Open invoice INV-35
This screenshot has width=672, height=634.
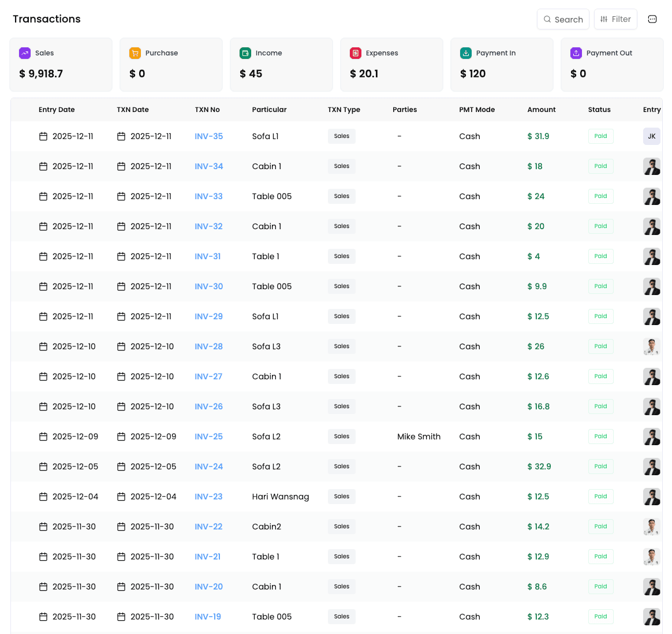click(208, 136)
